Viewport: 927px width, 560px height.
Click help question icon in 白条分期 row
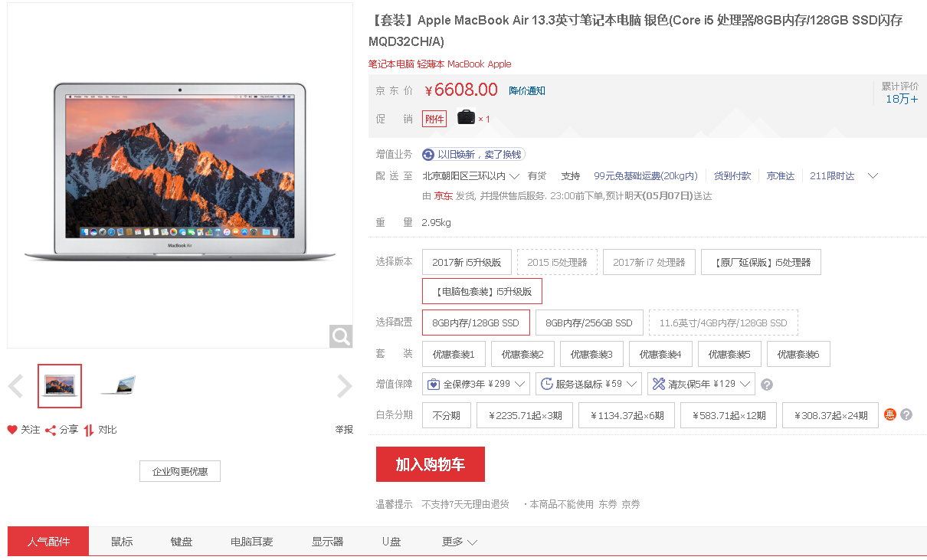906,414
